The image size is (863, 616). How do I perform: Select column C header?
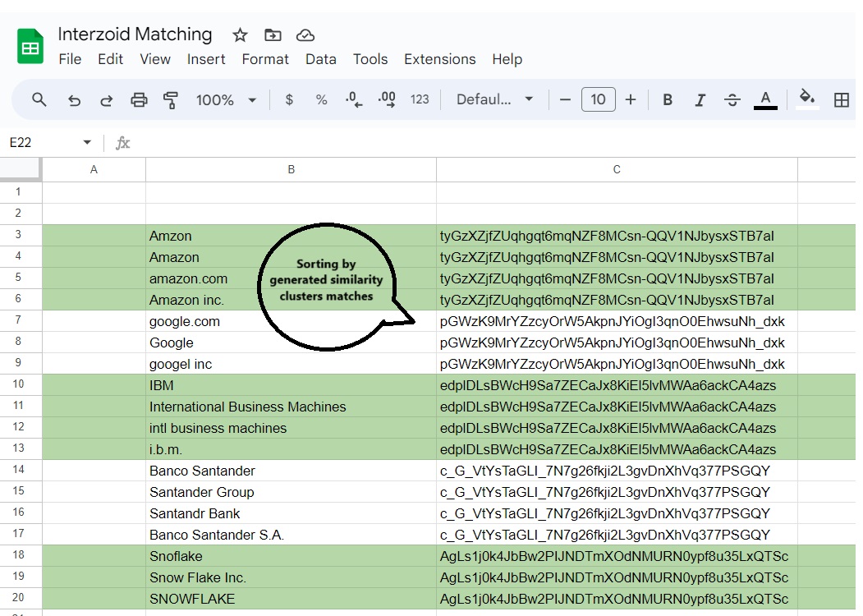click(x=617, y=169)
